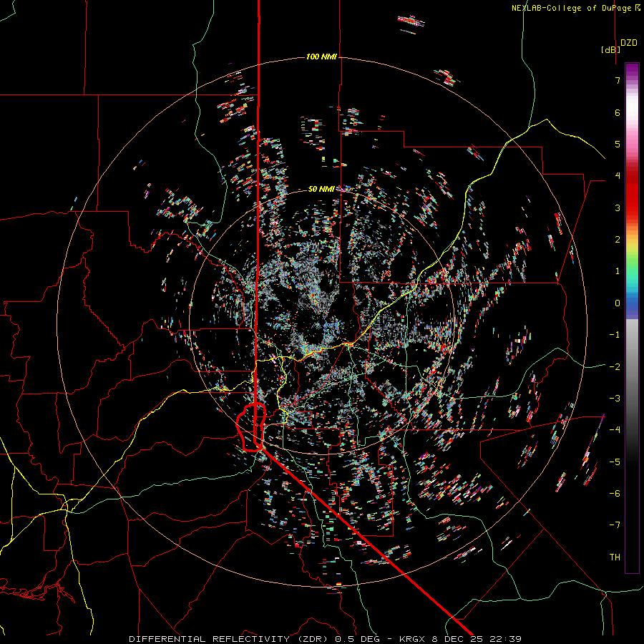Click the -5 dB value on the color scale

[x=615, y=462]
